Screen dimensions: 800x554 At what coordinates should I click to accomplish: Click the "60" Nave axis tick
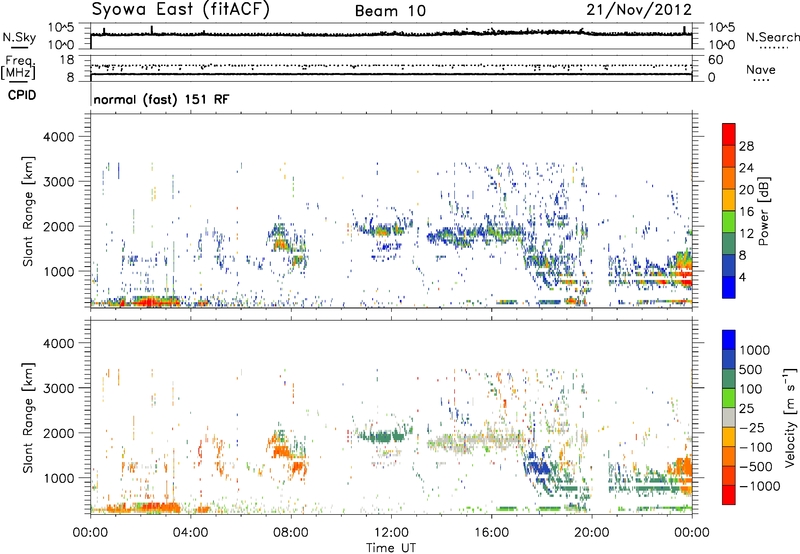pos(715,60)
